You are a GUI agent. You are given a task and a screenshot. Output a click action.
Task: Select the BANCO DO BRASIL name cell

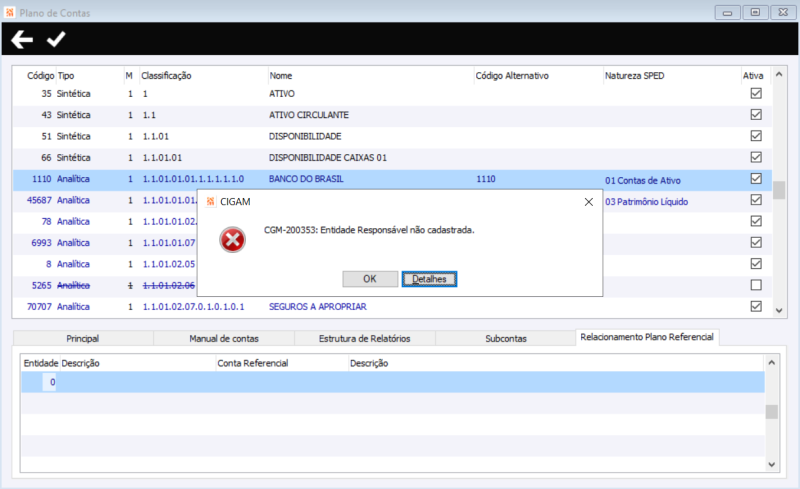(x=306, y=179)
